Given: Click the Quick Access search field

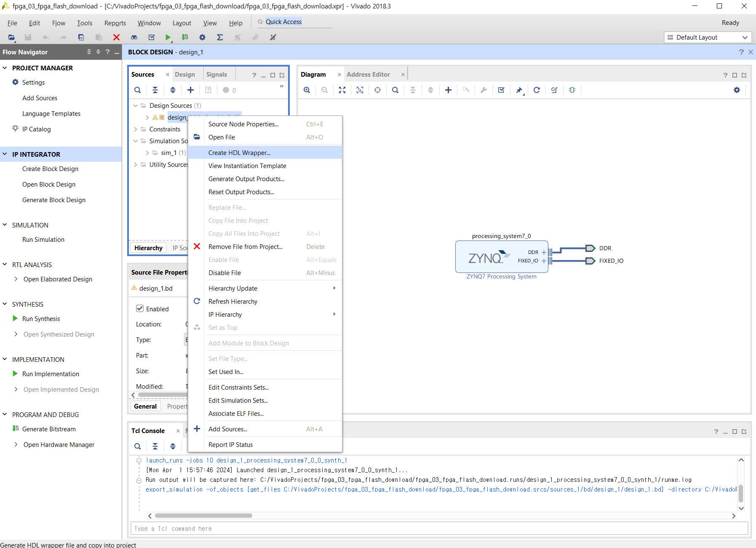Looking at the screenshot, I should coord(295,22).
